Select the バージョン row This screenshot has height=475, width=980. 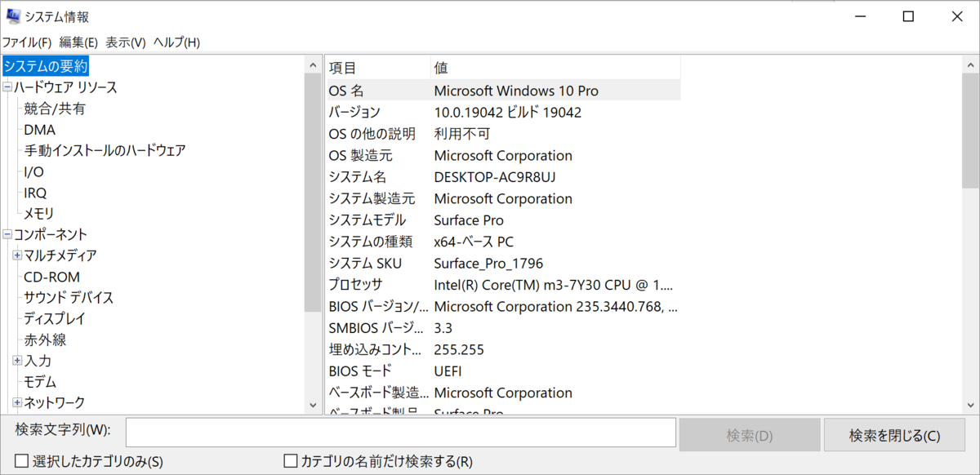tap(502, 112)
